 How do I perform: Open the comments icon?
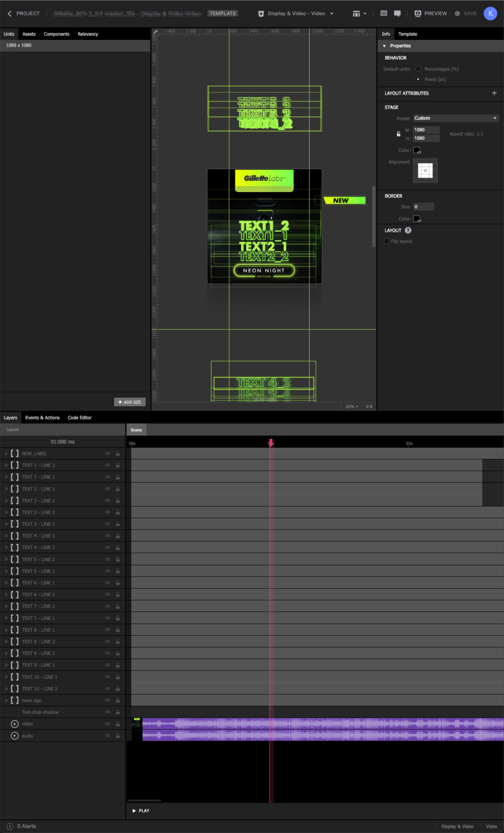(397, 14)
